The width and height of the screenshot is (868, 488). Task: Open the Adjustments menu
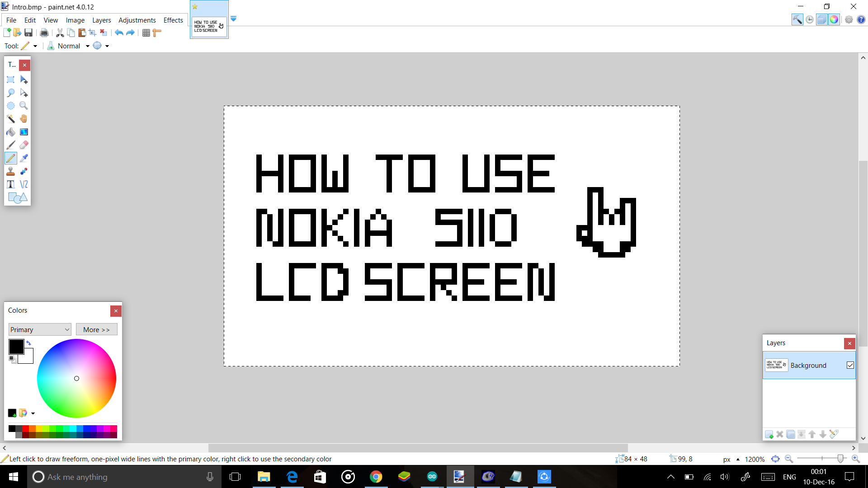(x=137, y=20)
